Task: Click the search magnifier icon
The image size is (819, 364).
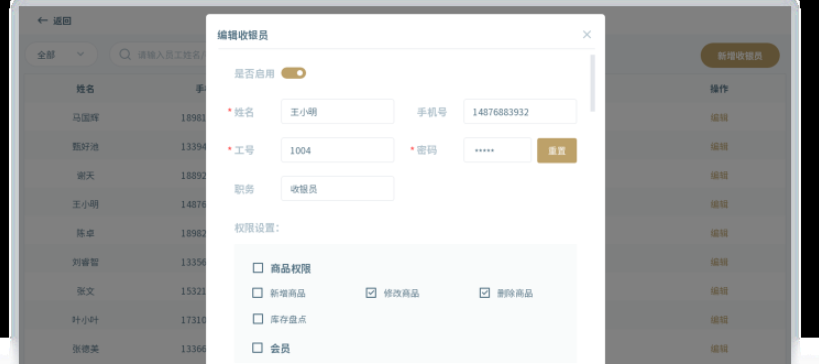Action: pos(125,54)
